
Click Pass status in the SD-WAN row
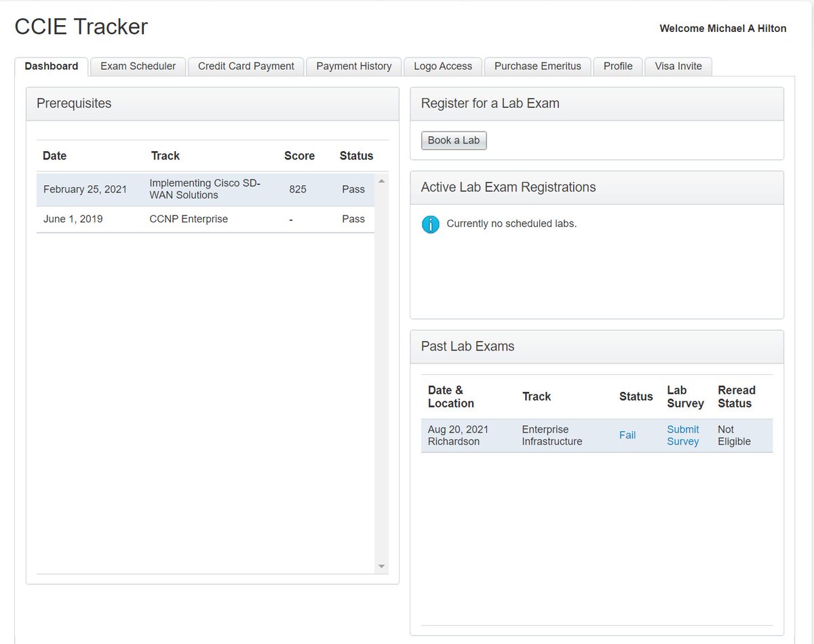click(x=353, y=189)
